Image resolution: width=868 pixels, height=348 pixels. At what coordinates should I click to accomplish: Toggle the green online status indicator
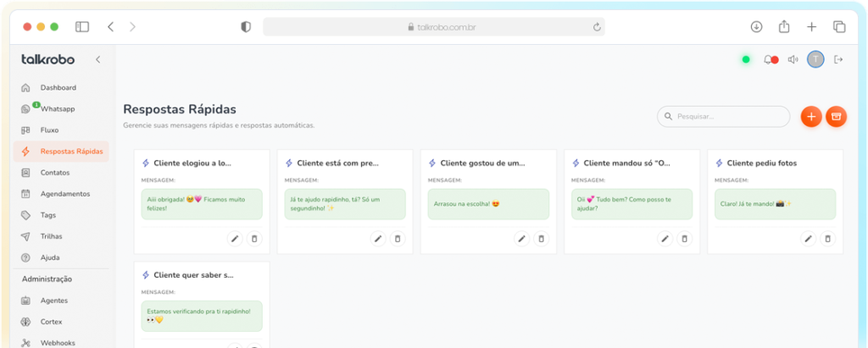746,59
